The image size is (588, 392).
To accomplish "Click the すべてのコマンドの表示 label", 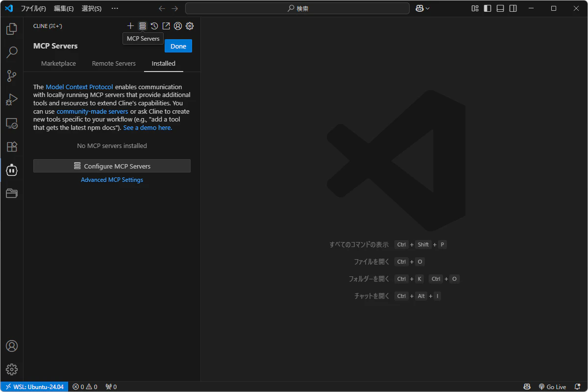I will (x=359, y=245).
